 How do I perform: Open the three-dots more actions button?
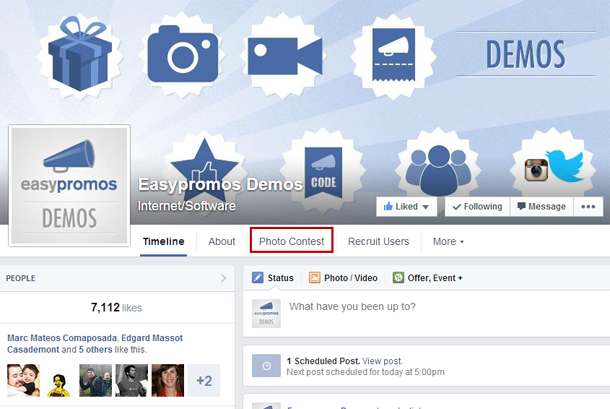click(588, 207)
